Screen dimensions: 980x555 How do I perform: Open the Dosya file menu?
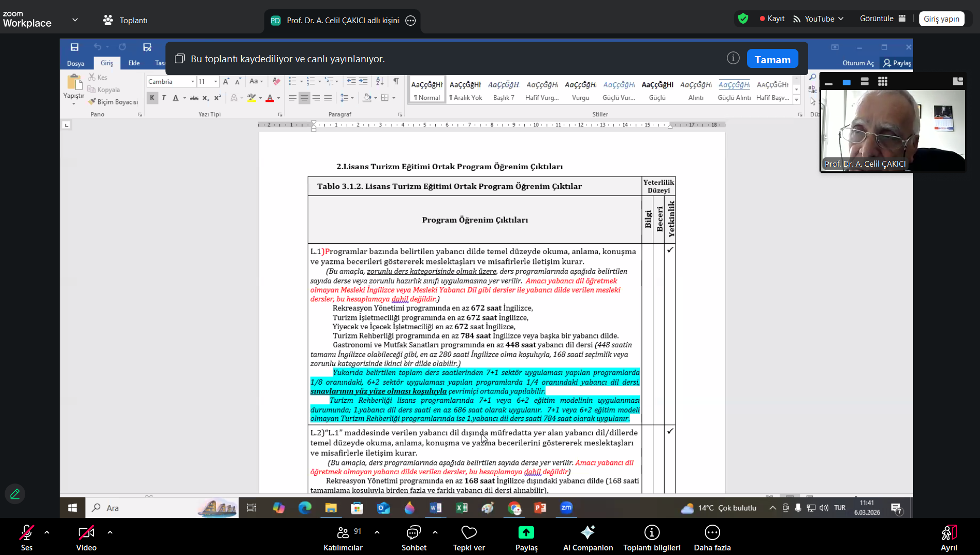[76, 63]
